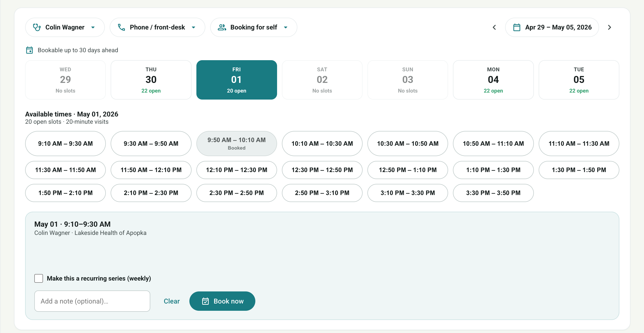Viewport: 644px width, 333px height.
Task: Pick the 9:10 AM – 9:30 AM slot
Action: point(65,144)
